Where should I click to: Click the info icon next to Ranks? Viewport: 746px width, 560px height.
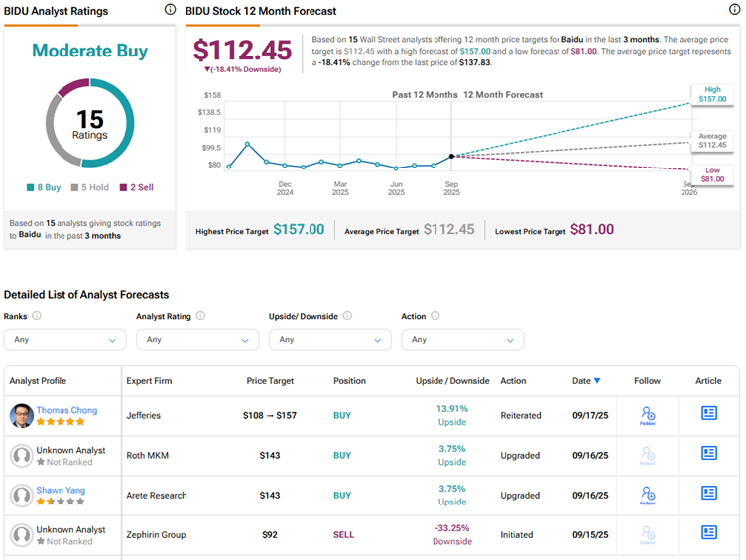coord(37,316)
